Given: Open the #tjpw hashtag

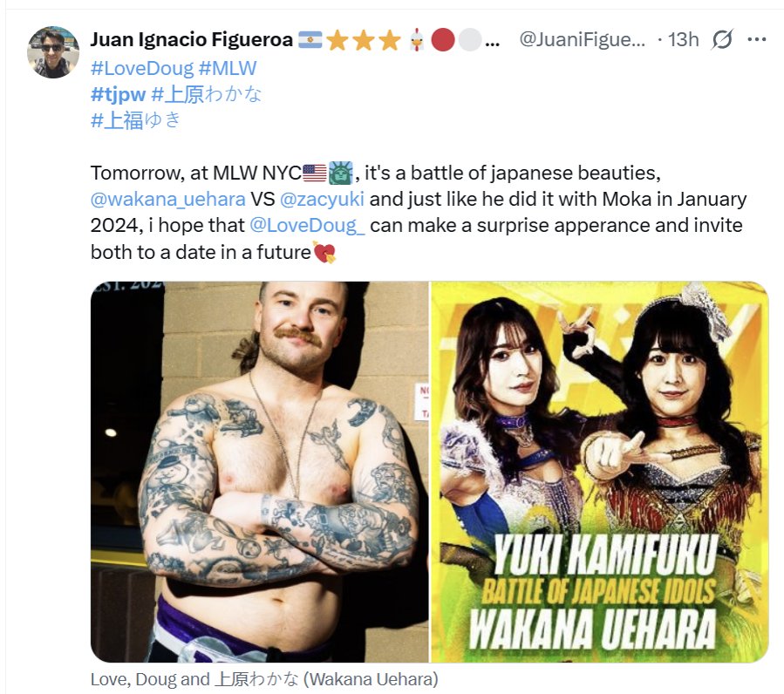Looking at the screenshot, I should coord(118,94).
